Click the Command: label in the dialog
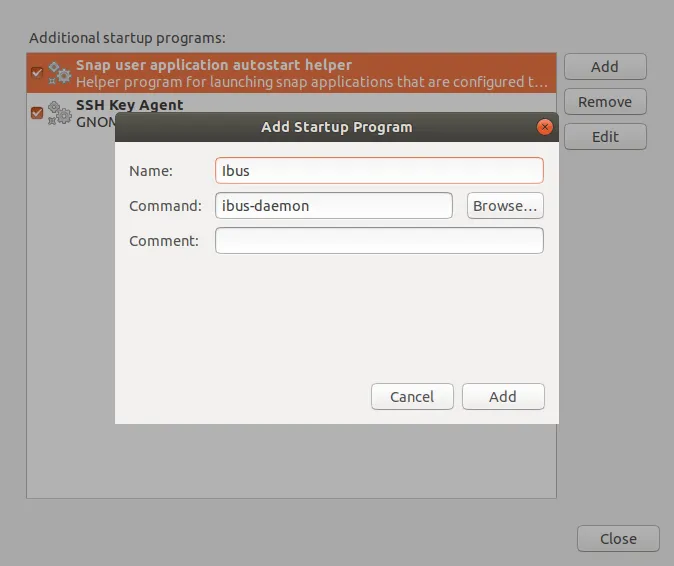 tap(165, 206)
